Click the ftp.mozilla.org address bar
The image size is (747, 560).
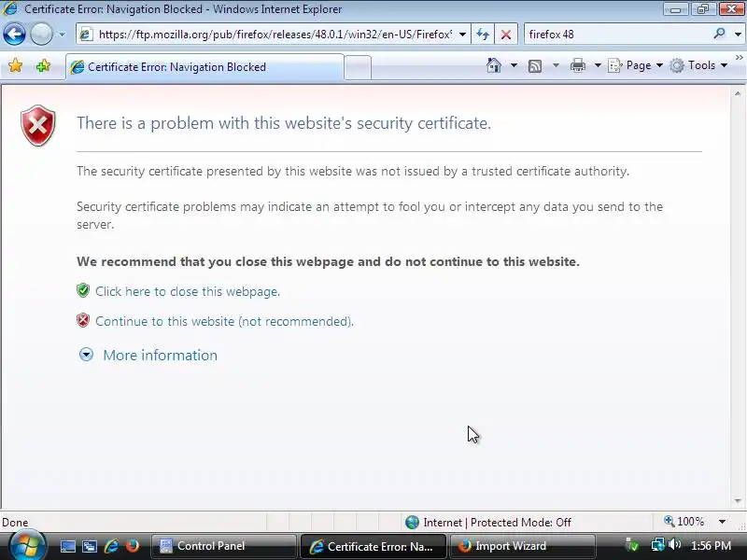click(x=273, y=35)
